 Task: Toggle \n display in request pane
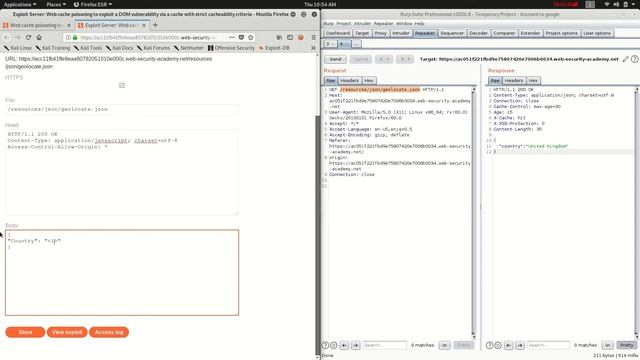(444, 345)
